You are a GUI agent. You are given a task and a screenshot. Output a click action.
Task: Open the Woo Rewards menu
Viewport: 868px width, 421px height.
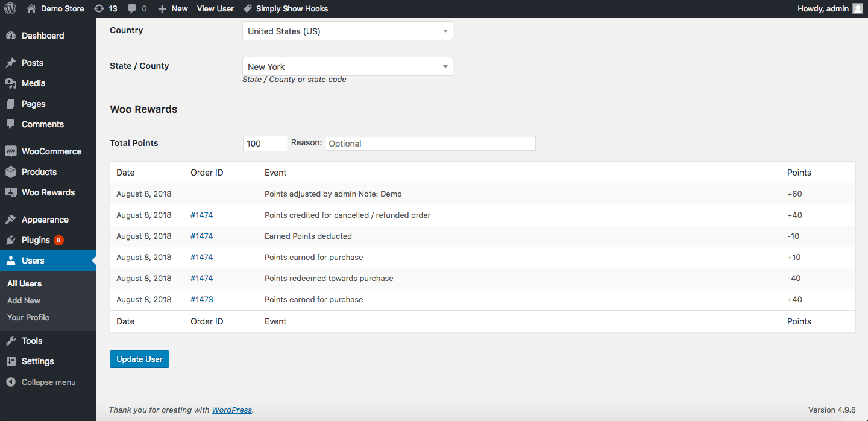click(x=48, y=192)
